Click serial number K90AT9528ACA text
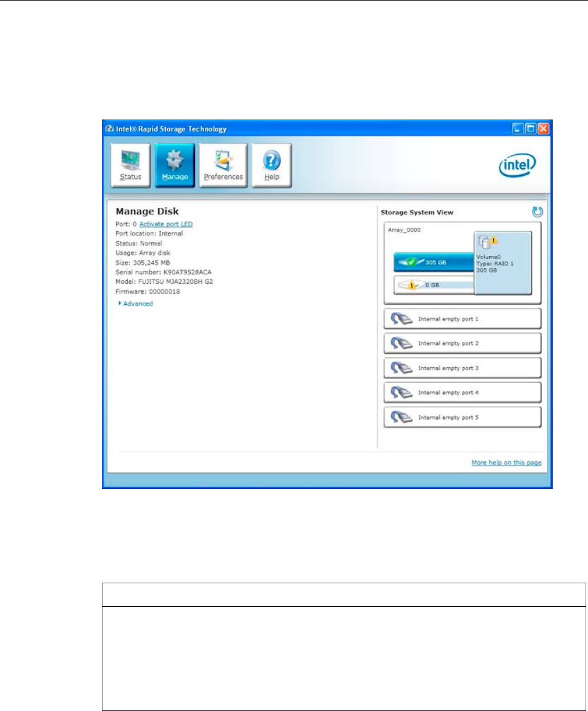 (x=163, y=272)
